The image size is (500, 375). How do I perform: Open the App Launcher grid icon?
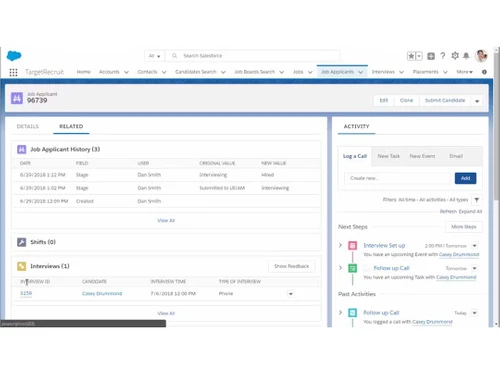point(13,72)
